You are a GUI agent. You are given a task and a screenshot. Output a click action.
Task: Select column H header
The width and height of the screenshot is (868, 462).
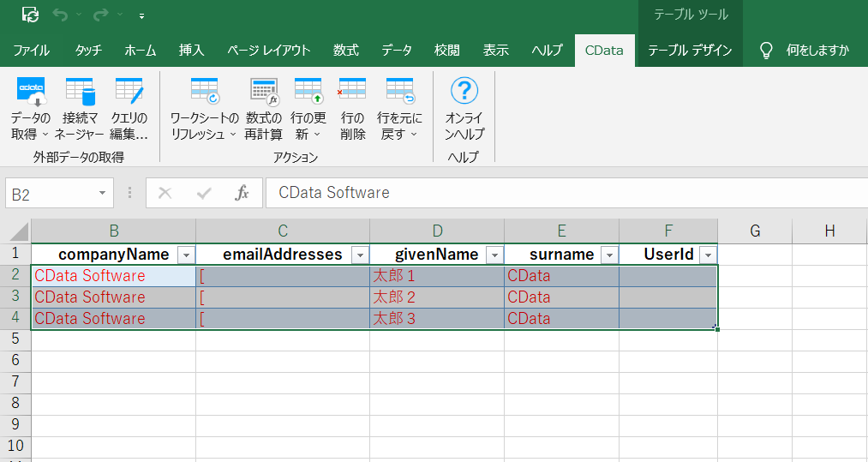coord(829,231)
